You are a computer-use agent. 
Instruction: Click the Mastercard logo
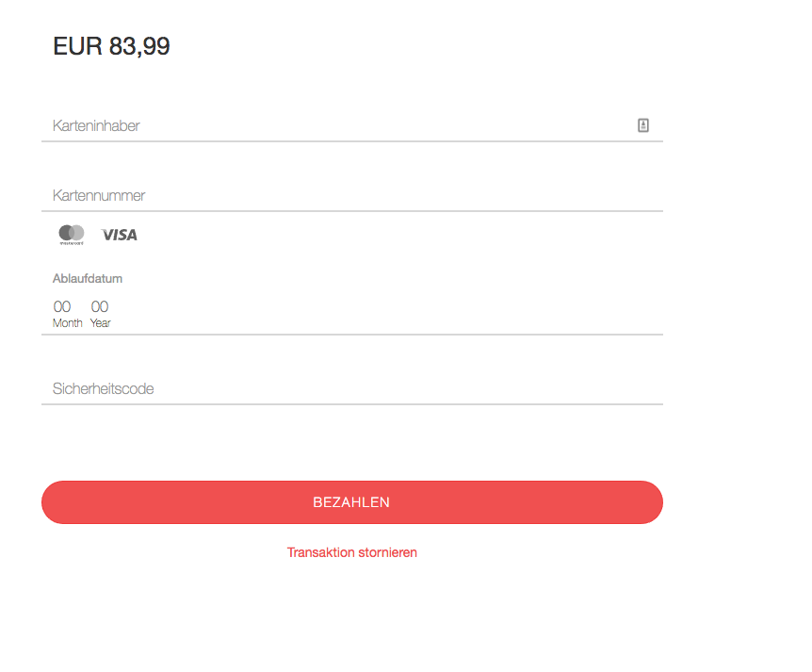(x=72, y=235)
